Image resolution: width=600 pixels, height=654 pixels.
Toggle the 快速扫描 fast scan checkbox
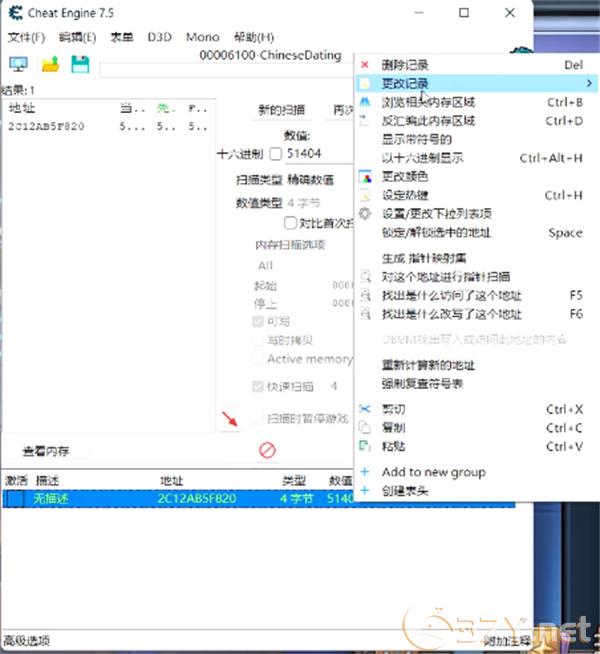click(x=258, y=387)
